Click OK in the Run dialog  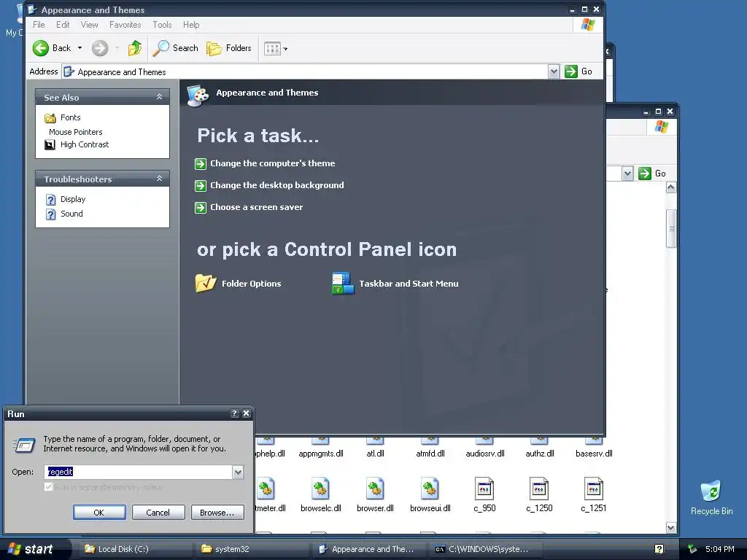99,513
